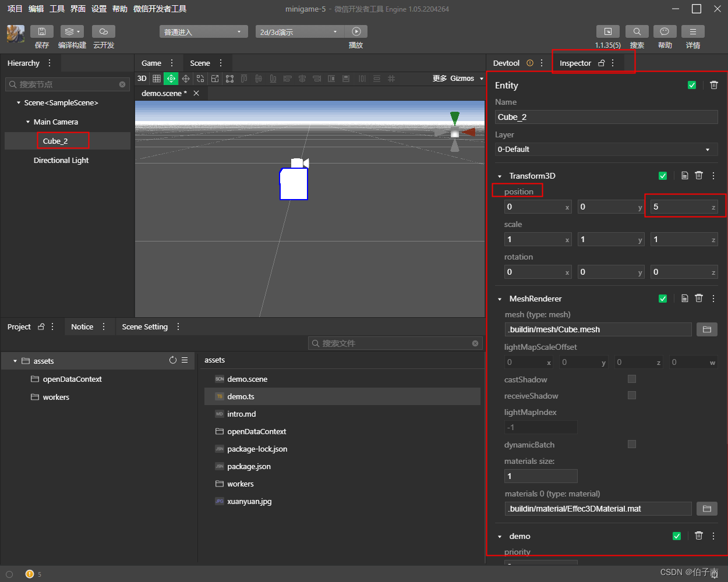Close the demo.scene tab
The image size is (728, 582).
coord(196,93)
